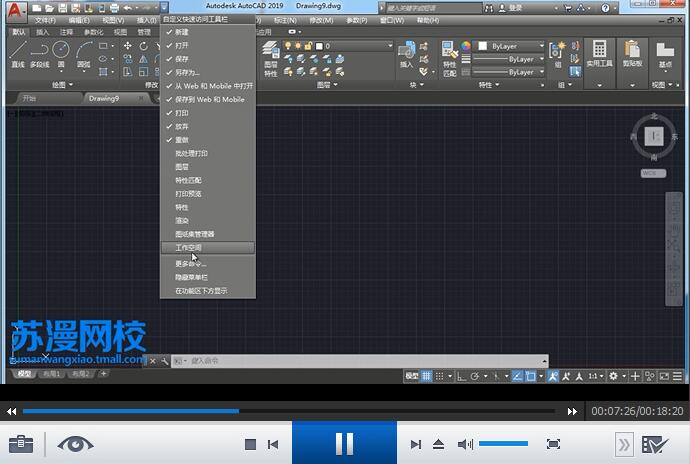Expand the Draw (绘图) panel

tap(62, 85)
